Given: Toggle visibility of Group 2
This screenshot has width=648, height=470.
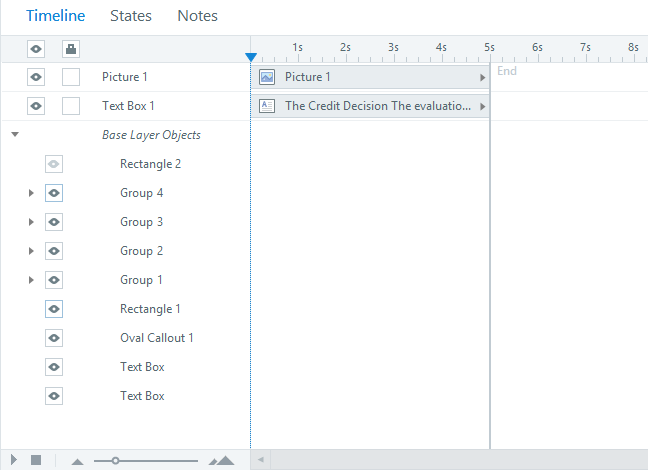Looking at the screenshot, I should [x=54, y=251].
